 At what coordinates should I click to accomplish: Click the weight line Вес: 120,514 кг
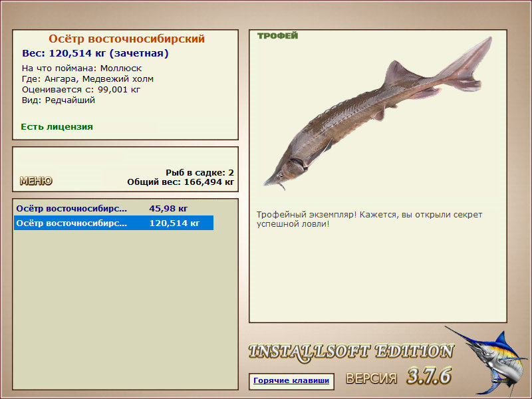(x=95, y=53)
